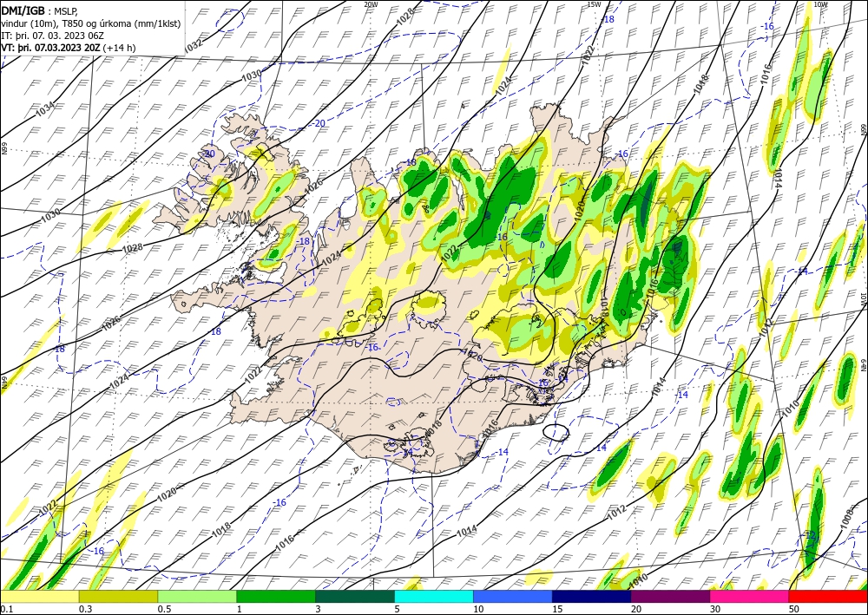Image resolution: width=868 pixels, height=615 pixels.
Task: Pick the cyan 5–10 legend swatch
Action: pyautogui.click(x=434, y=597)
